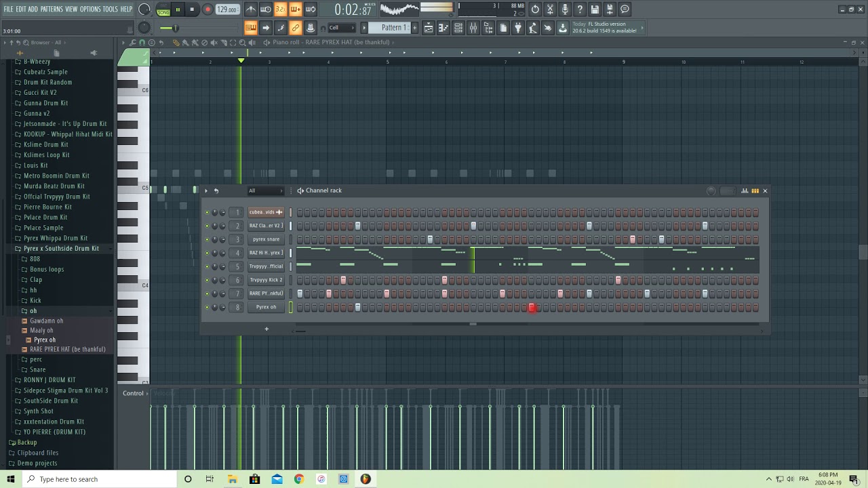Open the piano roll toolbar icon
Viewport: 868px width, 488px height.
tap(443, 28)
